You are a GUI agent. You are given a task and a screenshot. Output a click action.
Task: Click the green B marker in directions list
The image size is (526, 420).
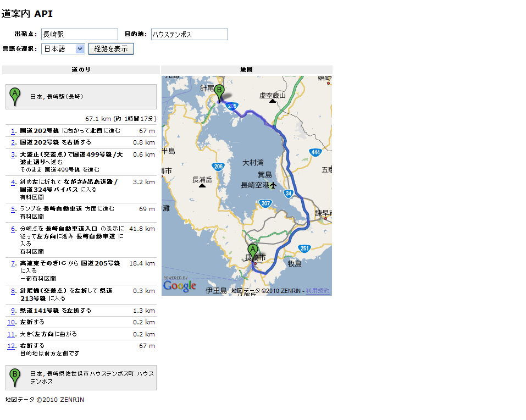[15, 378]
